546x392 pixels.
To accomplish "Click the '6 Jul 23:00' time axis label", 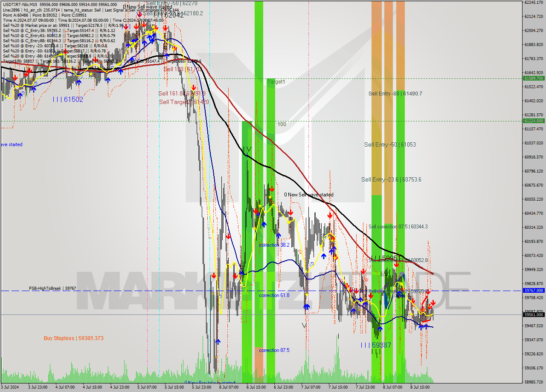I will tap(284, 387).
